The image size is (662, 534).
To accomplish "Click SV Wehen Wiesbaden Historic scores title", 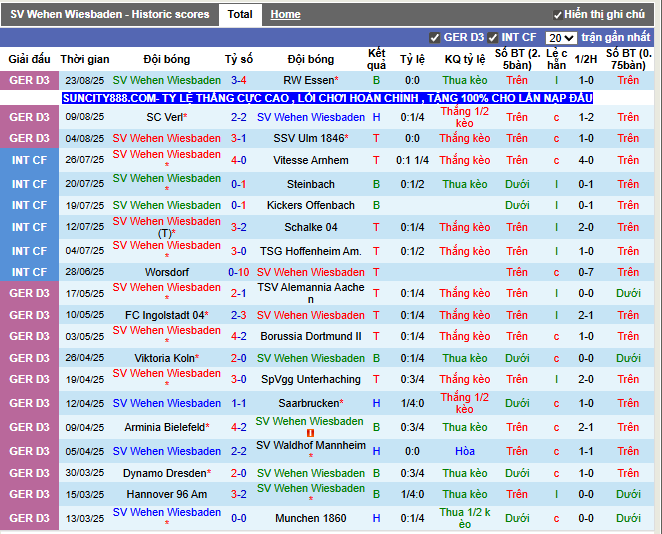I will pos(110,14).
